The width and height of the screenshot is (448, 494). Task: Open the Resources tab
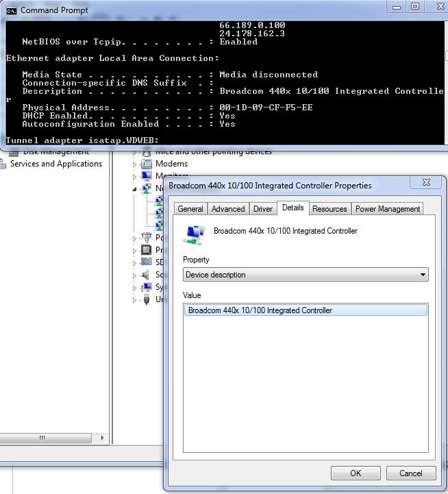pyautogui.click(x=329, y=209)
